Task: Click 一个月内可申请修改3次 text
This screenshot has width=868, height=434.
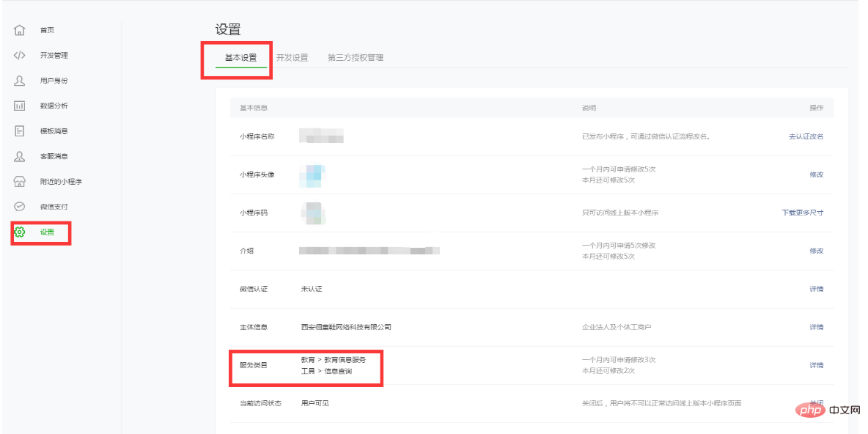Action: click(x=619, y=360)
